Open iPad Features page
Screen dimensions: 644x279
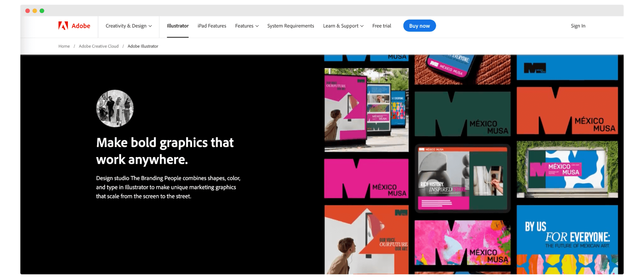[212, 26]
